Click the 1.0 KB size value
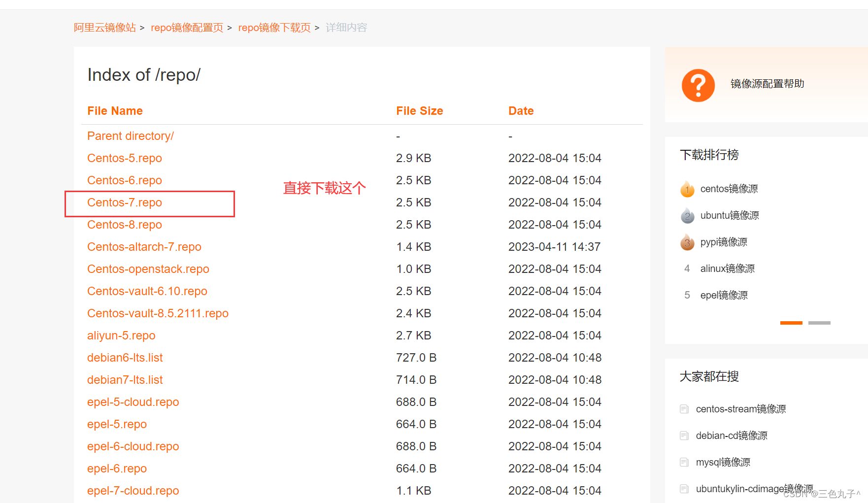Screen dimensions: 868x503 [x=414, y=269]
